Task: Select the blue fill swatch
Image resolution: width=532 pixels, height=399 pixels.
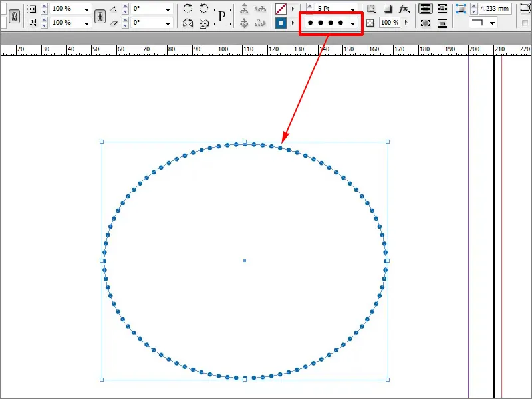Action: (x=279, y=21)
